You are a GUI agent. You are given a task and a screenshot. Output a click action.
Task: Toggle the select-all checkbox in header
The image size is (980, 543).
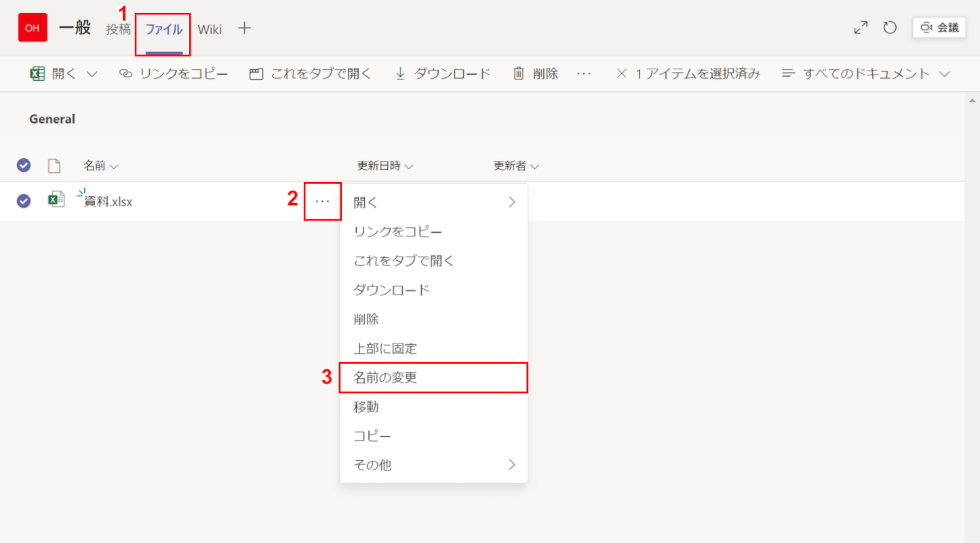point(24,166)
